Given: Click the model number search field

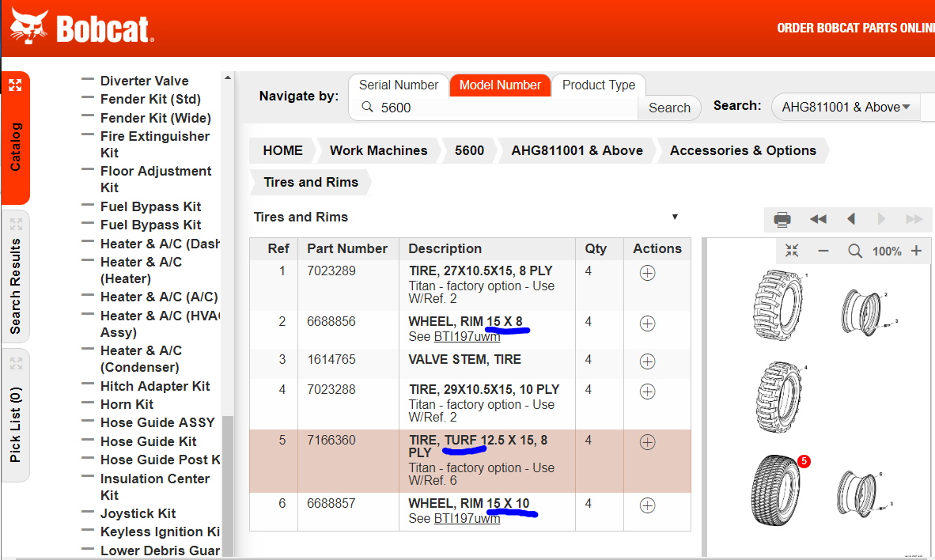Looking at the screenshot, I should coord(494,108).
